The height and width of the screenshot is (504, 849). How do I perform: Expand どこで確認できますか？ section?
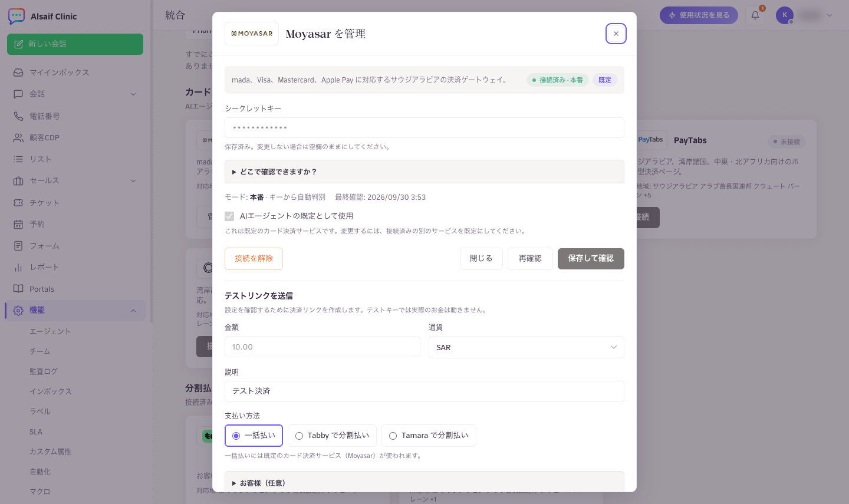(424, 172)
